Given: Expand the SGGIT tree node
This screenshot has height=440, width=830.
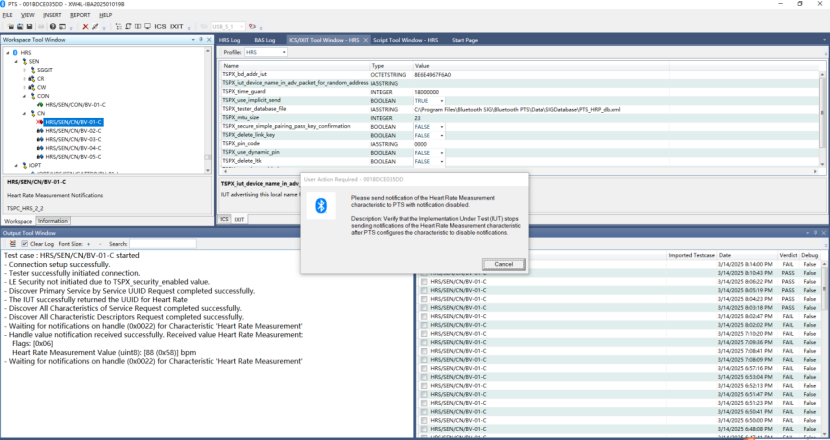Looking at the screenshot, I should click(24, 70).
